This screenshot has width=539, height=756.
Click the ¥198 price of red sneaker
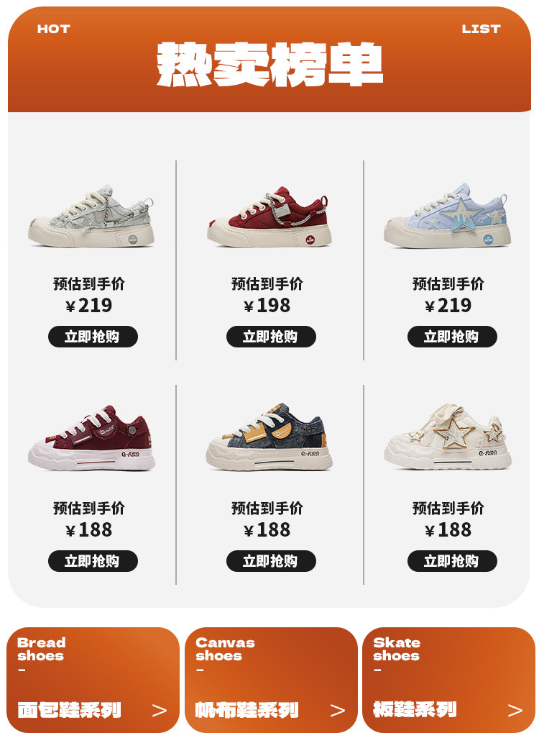267,305
